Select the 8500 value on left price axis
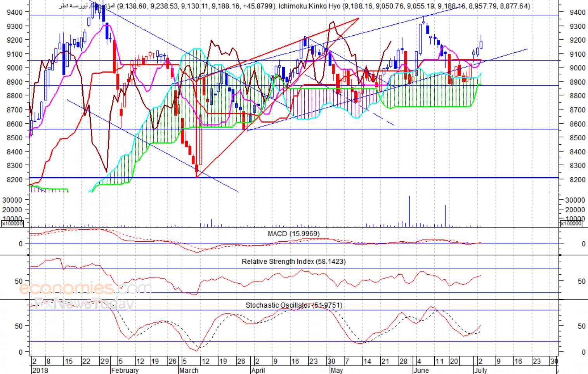This screenshot has height=374, width=588. pos(15,137)
